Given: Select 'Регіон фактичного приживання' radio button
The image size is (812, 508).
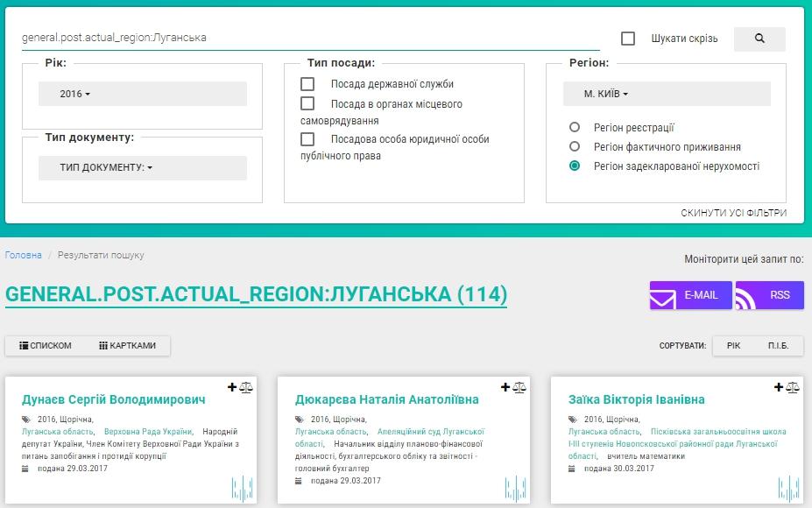Looking at the screenshot, I should 575,147.
